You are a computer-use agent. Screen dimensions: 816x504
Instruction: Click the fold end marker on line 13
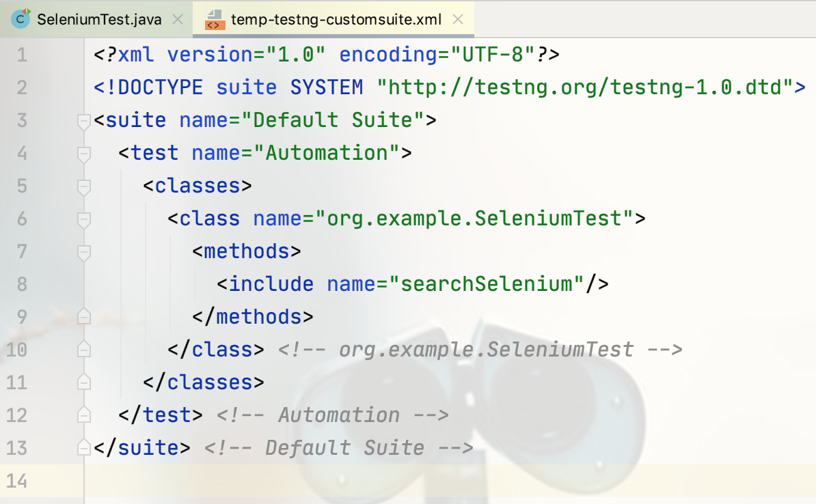pos(84,448)
